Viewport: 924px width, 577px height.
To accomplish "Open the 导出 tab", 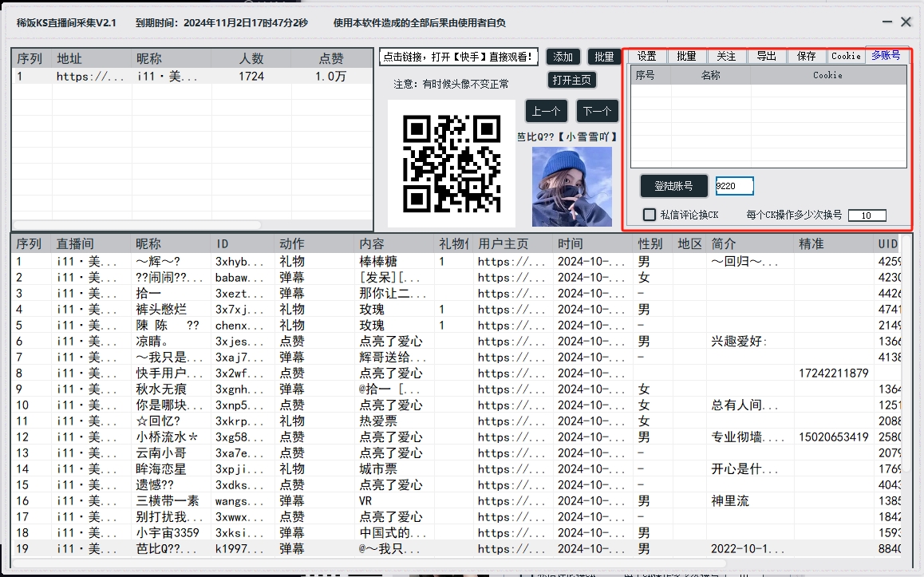I will point(765,56).
